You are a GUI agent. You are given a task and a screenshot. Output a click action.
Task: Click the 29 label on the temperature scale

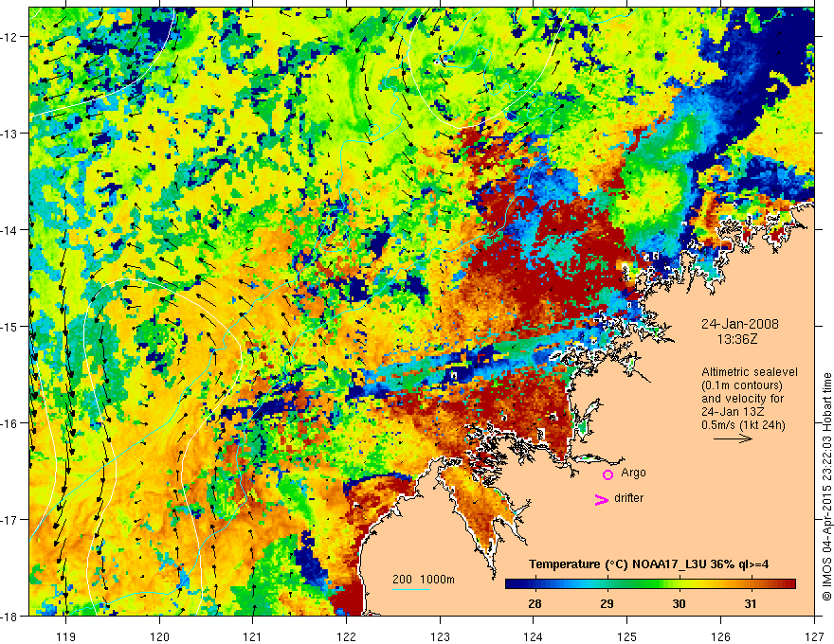pyautogui.click(x=607, y=603)
